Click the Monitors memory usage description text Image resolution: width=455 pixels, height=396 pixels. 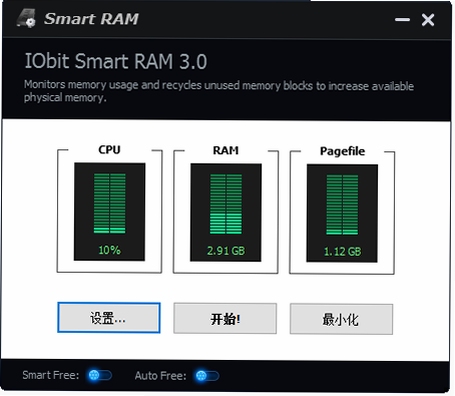219,91
